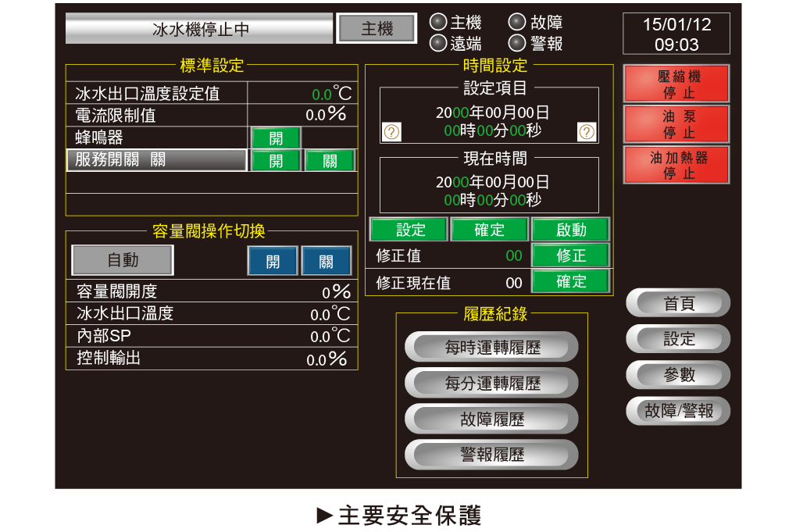Click the right question mark help icon
Viewport: 796px width, 532px height.
587,132
